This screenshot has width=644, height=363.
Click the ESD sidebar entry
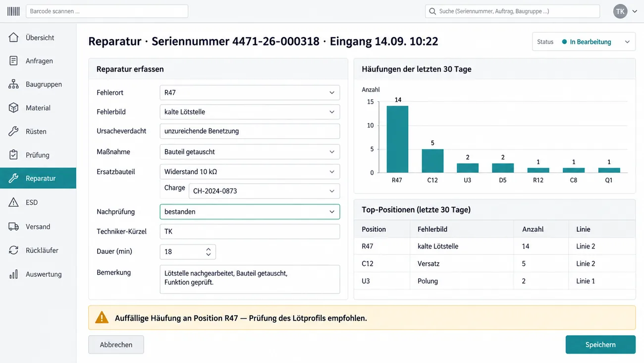(38, 202)
